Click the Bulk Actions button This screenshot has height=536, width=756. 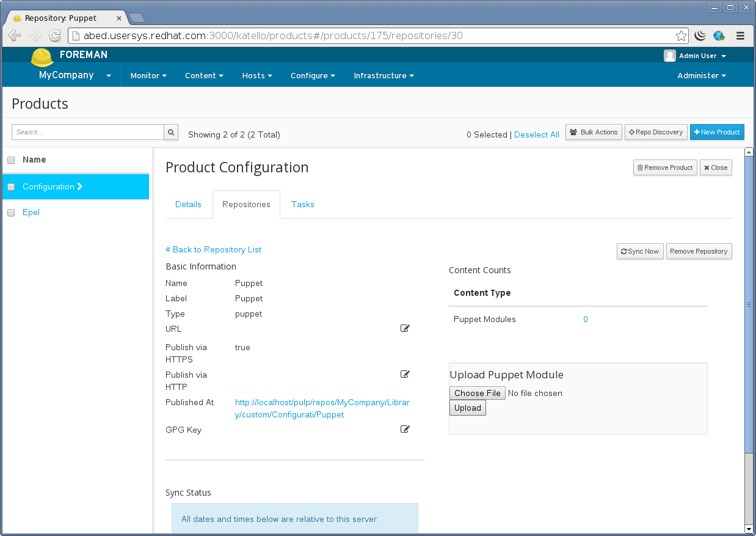point(594,132)
